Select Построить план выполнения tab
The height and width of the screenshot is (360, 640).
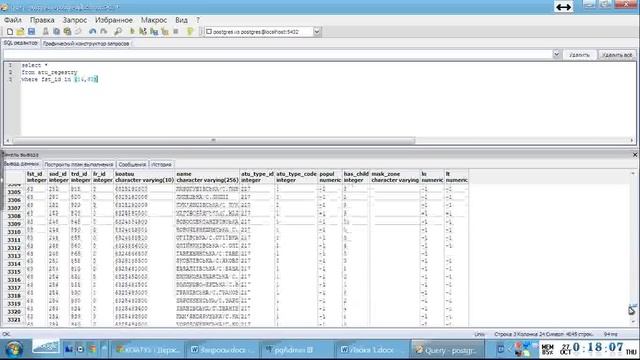[x=79, y=164]
